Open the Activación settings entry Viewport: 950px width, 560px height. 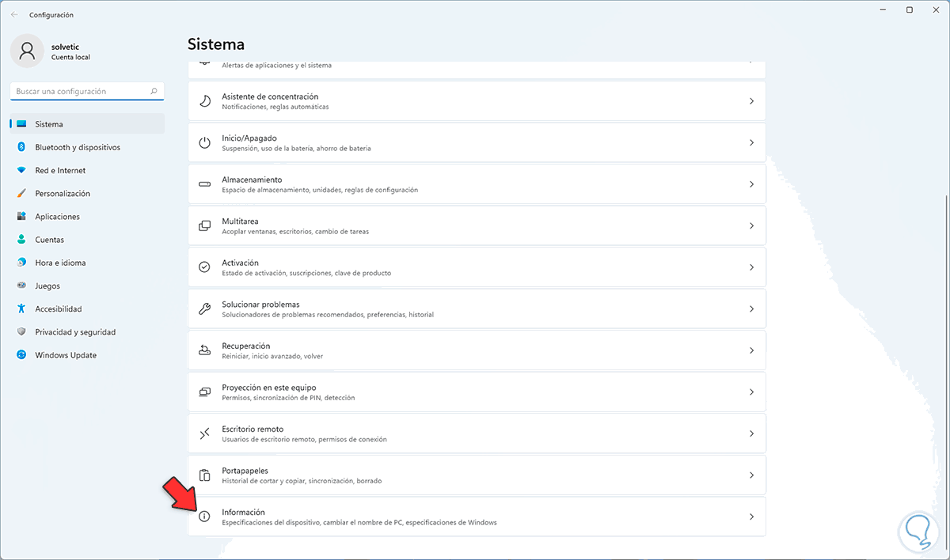point(475,267)
